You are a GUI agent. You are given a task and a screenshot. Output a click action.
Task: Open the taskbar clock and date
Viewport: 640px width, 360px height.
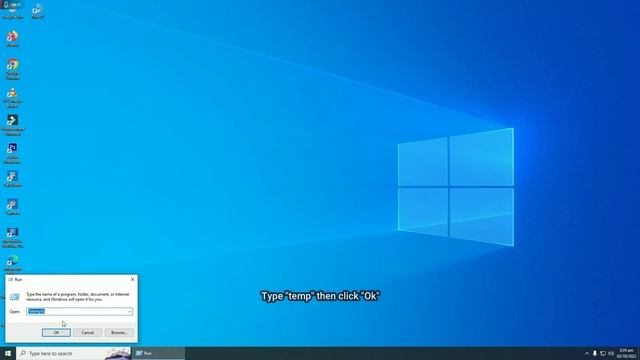[626, 353]
